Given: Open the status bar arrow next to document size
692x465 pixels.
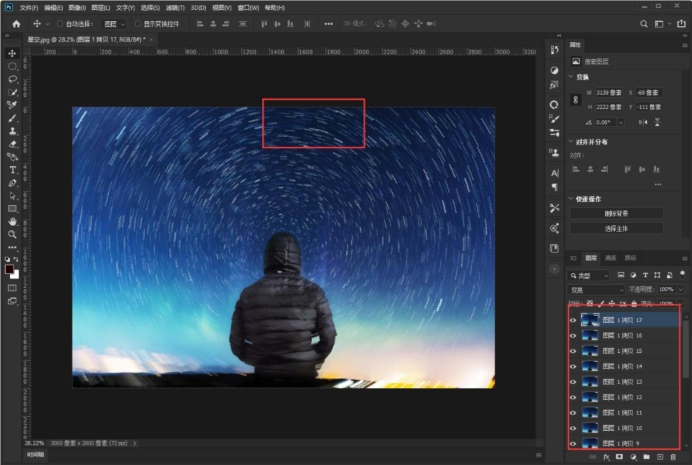Looking at the screenshot, I should (135, 443).
